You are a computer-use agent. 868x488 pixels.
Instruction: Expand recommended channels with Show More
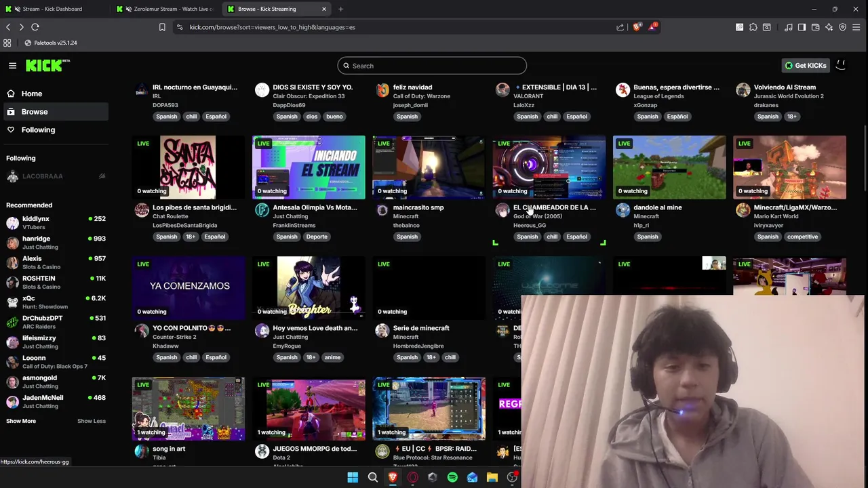[x=21, y=421]
